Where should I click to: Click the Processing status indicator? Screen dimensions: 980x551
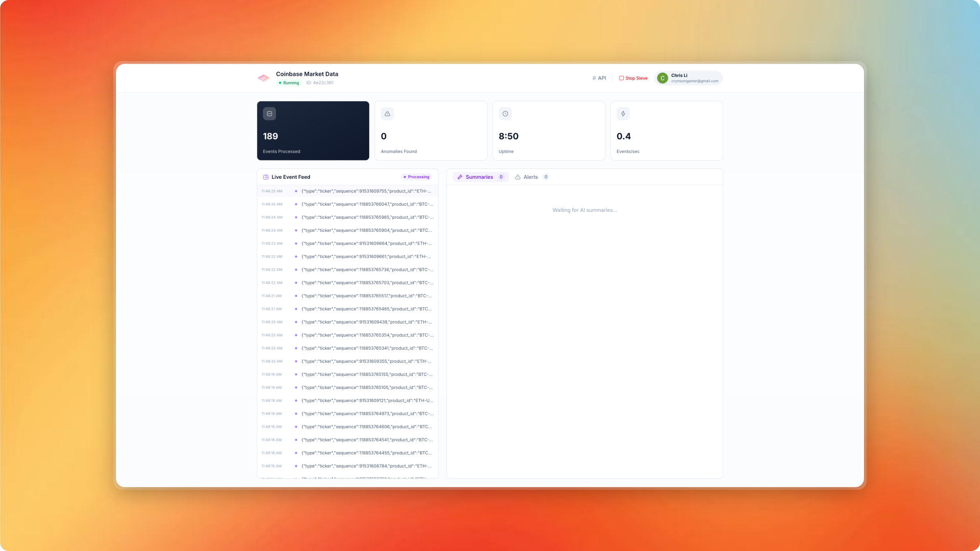click(416, 177)
